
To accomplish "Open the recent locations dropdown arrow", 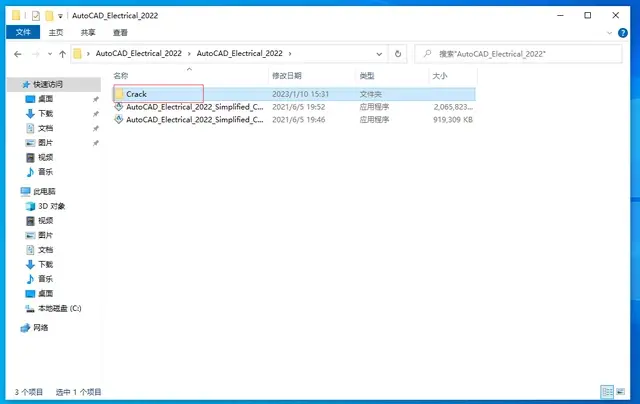I will click(50, 54).
